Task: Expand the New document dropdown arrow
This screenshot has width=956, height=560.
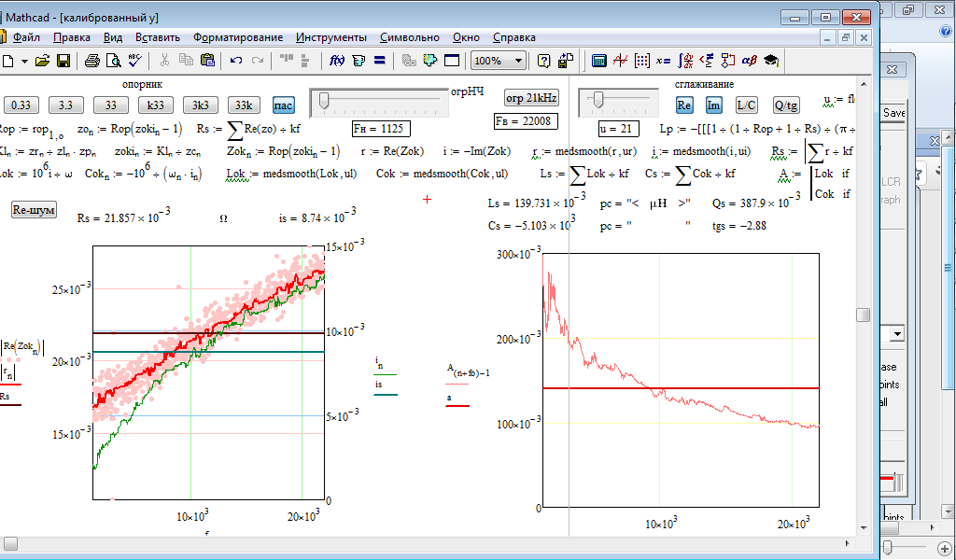Action: click(x=23, y=61)
